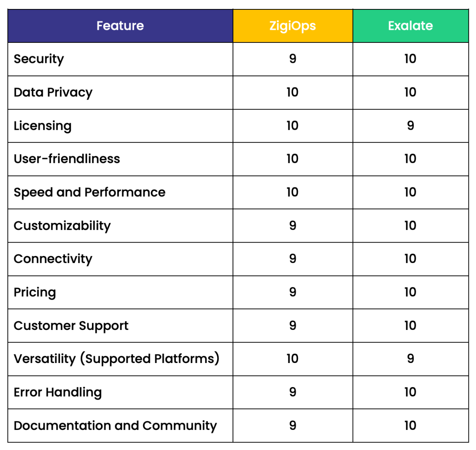The width and height of the screenshot is (476, 450).
Task: Select the Speed and Performance cell
Action: pos(120,192)
